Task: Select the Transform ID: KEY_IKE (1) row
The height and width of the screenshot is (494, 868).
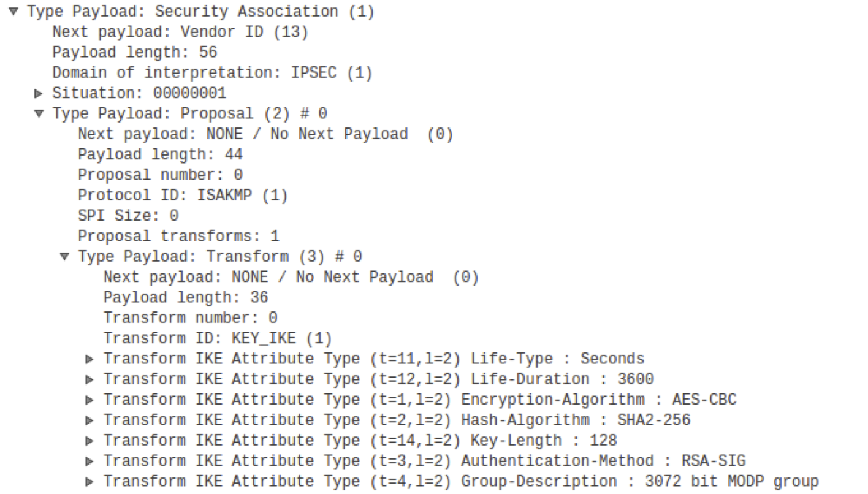Action: tap(217, 338)
